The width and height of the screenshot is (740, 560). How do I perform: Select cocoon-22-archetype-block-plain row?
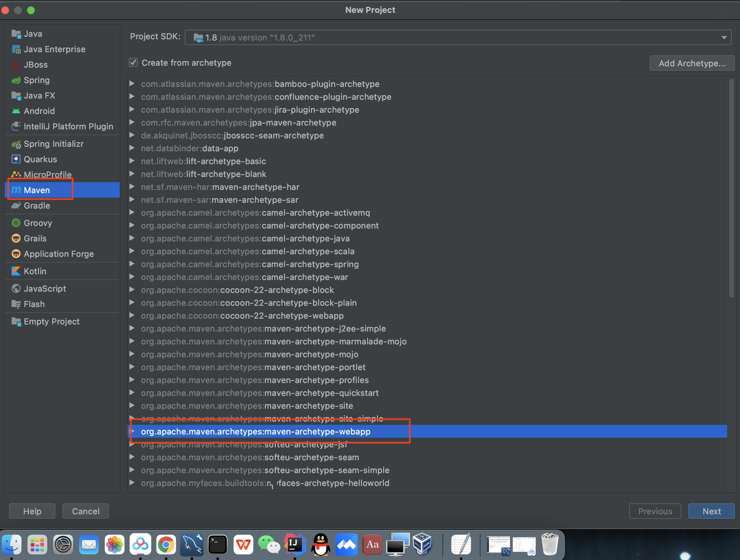point(428,303)
